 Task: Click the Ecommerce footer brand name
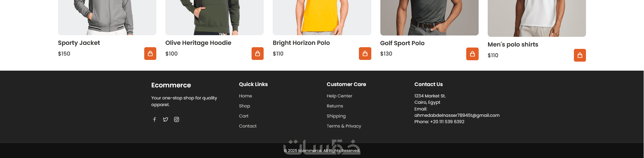171,85
